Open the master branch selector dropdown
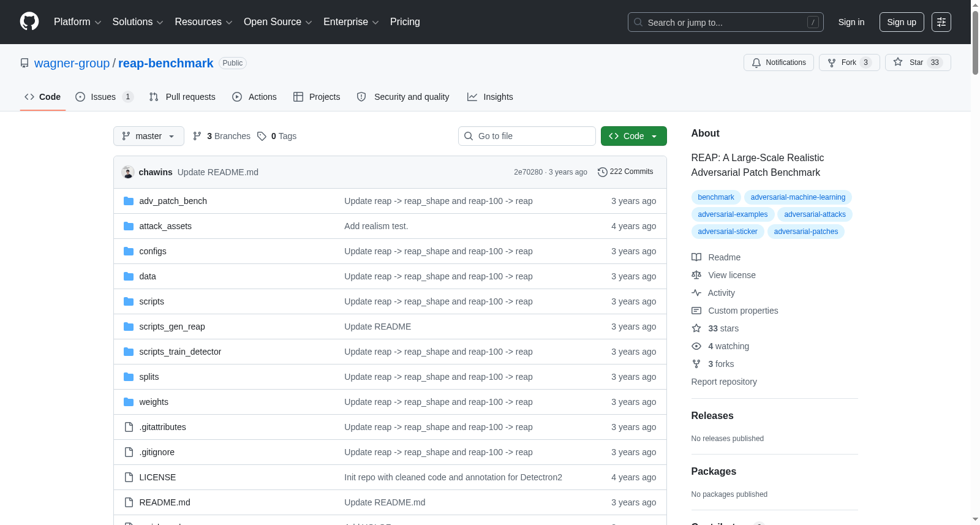980x525 pixels. tap(149, 136)
